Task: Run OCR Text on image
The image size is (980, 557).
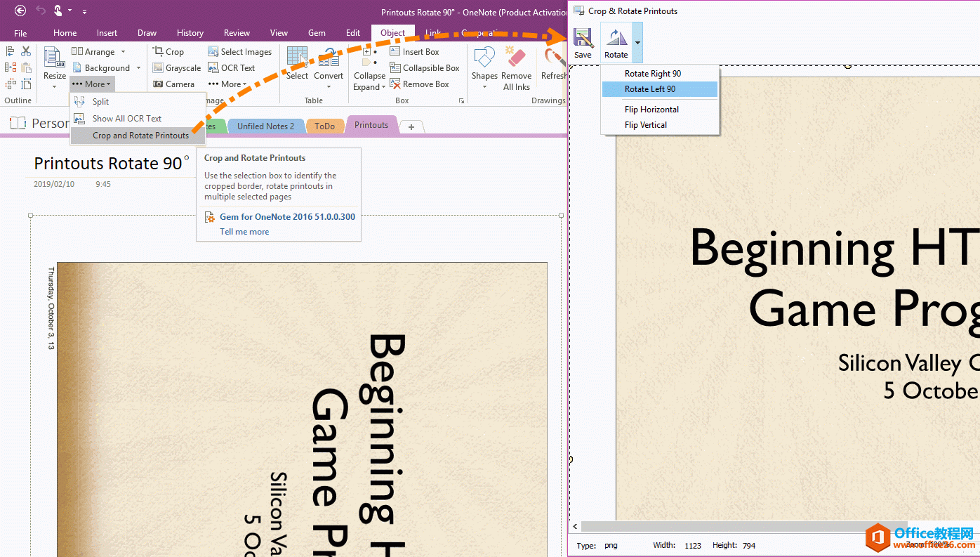Action: pos(232,67)
